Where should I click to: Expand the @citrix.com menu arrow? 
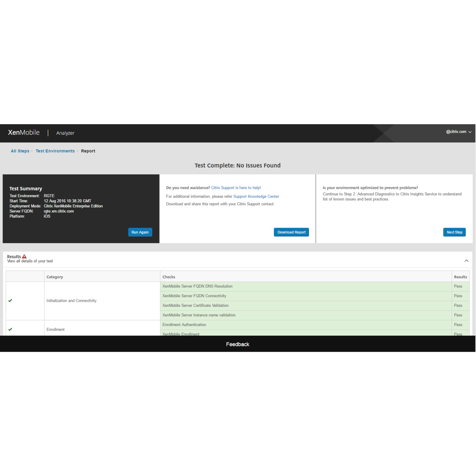[x=470, y=132]
